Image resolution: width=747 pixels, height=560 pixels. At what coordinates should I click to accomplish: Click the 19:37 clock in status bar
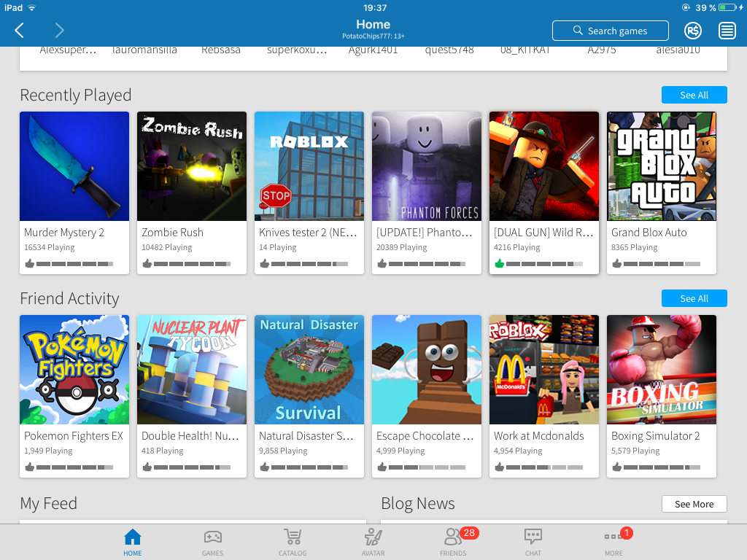(375, 7)
